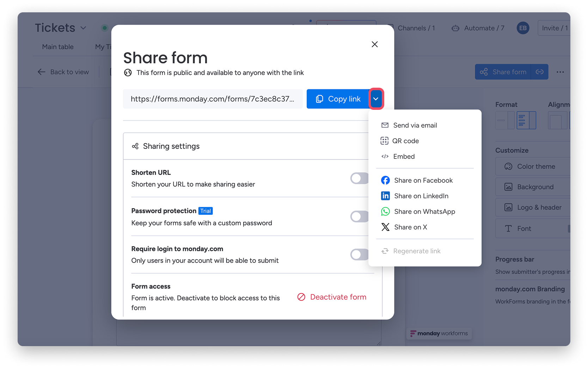Click the X logo share icon
The width and height of the screenshot is (588, 369).
pyautogui.click(x=385, y=227)
